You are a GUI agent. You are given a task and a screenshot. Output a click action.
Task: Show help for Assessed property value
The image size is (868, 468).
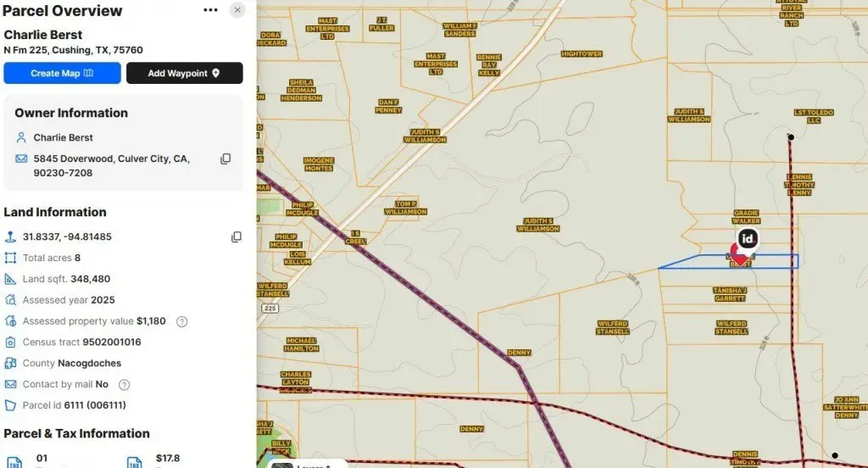click(181, 321)
